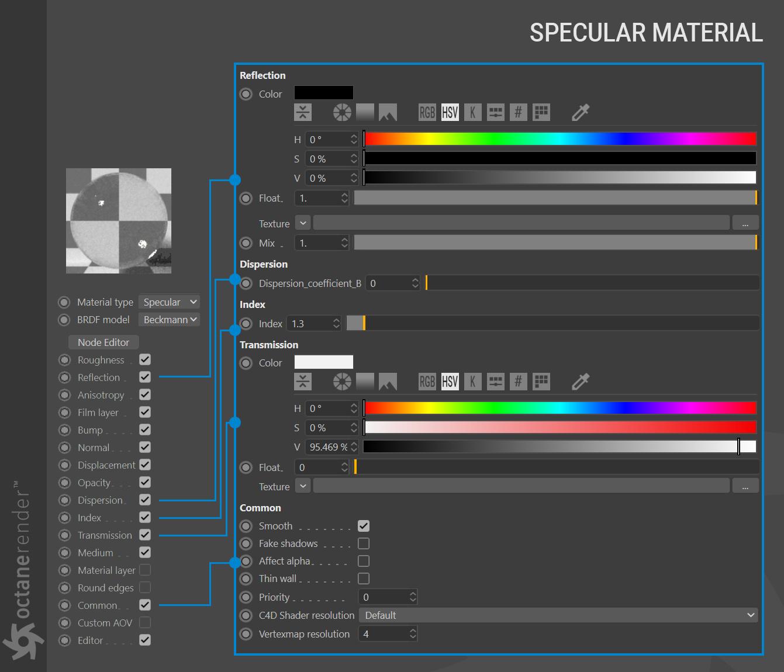This screenshot has height=672, width=784.
Task: Select the Index channel label
Action: point(89,518)
